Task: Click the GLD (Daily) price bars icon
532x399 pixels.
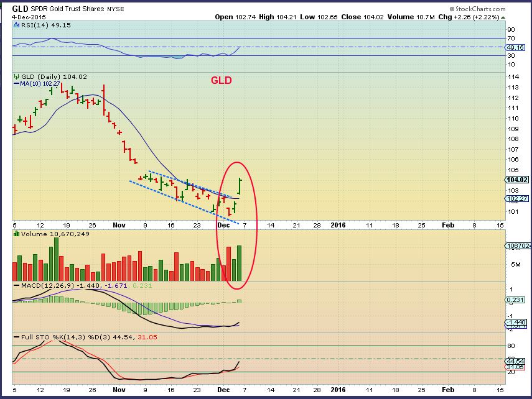Action: 16,76
